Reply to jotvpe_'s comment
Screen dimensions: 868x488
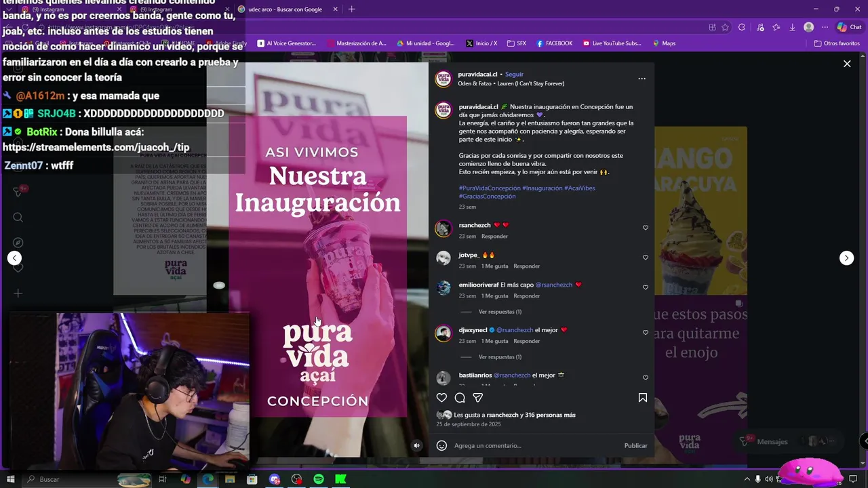[526, 266]
